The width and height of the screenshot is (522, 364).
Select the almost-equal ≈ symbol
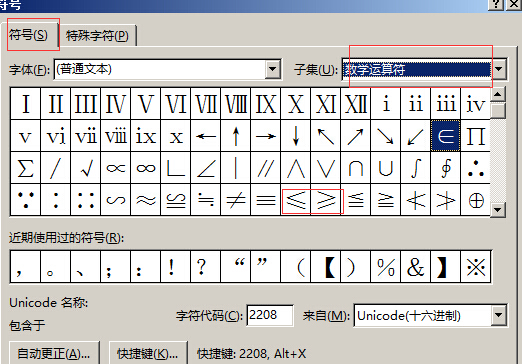(146, 200)
